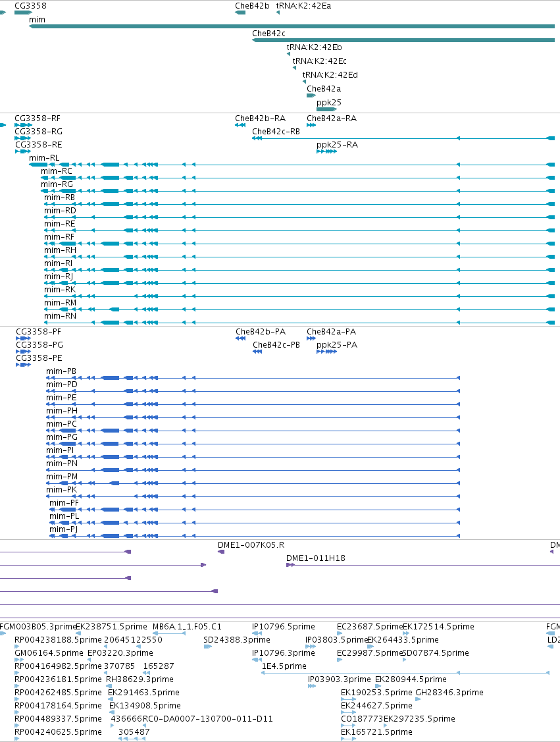Image resolution: width=560 pixels, height=742 pixels.
Task: Click the CG3358-PE protein label
Action: (x=39, y=358)
